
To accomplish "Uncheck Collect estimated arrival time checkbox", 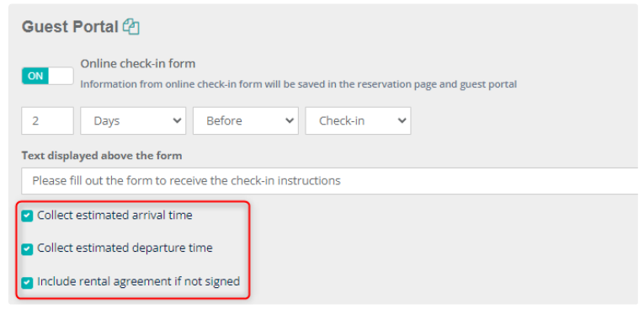I will tap(27, 216).
